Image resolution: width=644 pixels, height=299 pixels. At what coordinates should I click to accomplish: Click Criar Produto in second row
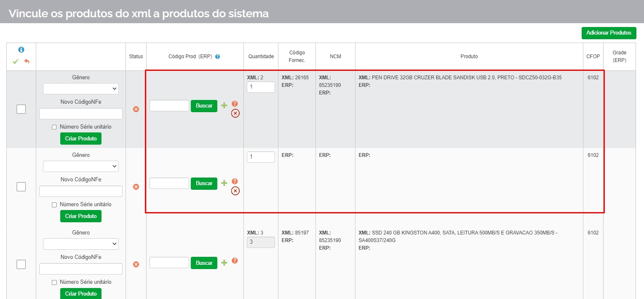click(81, 216)
